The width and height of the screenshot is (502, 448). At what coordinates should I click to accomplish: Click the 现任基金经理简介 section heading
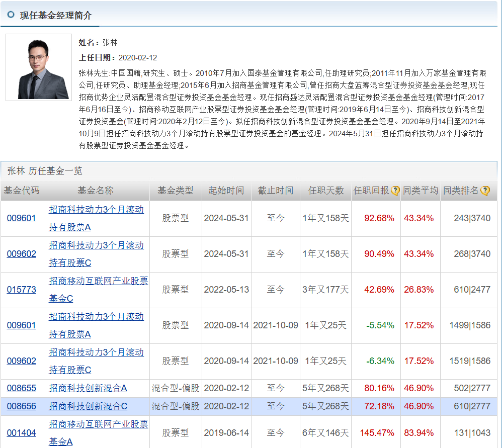(x=56, y=16)
